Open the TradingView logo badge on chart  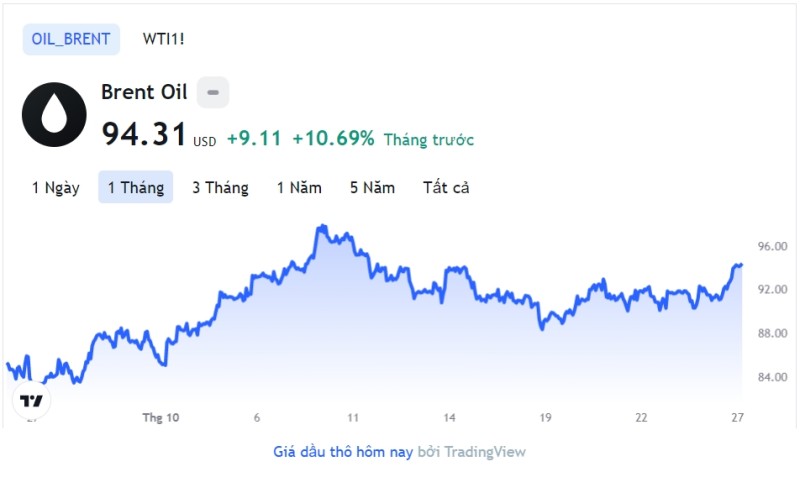tap(31, 401)
